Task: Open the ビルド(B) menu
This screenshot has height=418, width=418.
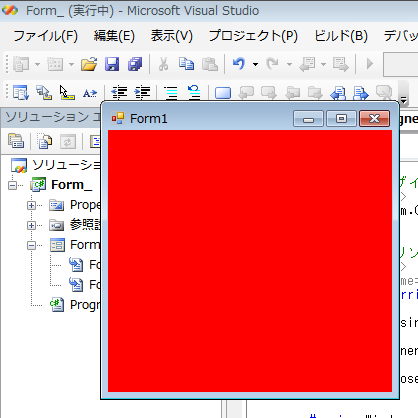Action: tap(341, 36)
